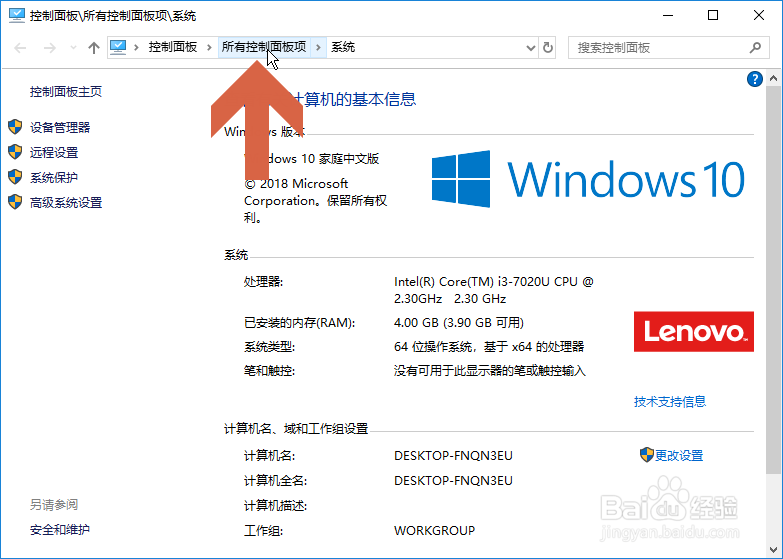This screenshot has height=559, width=783.
Task: Click 更改设置 link
Action: point(679,456)
